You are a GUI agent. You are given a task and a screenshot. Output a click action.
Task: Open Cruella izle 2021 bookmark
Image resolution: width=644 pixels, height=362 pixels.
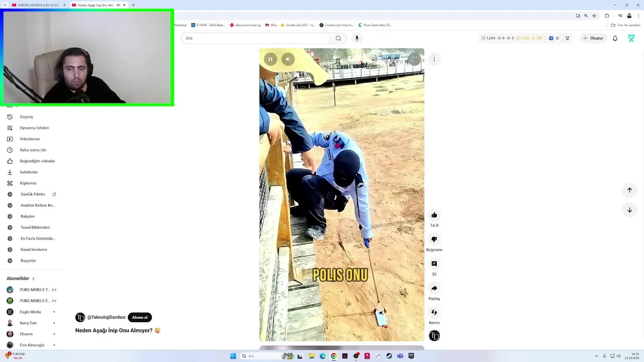298,25
